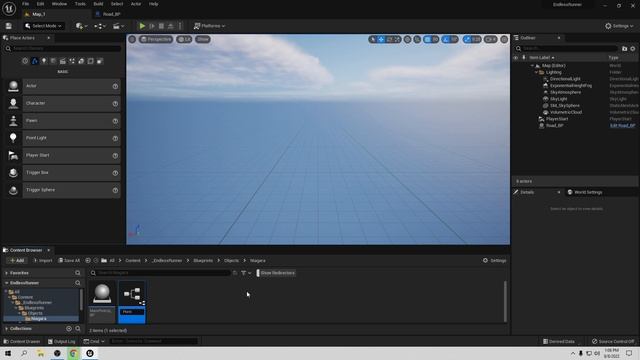Collapse the Lighting folder in Outliner
The width and height of the screenshot is (640, 360).
click(x=536, y=72)
